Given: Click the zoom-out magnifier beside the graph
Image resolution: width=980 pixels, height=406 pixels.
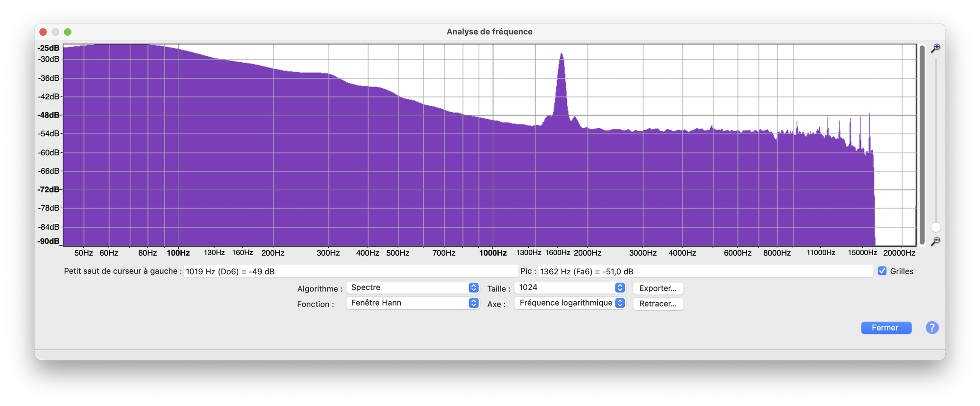Looking at the screenshot, I should pos(935,241).
